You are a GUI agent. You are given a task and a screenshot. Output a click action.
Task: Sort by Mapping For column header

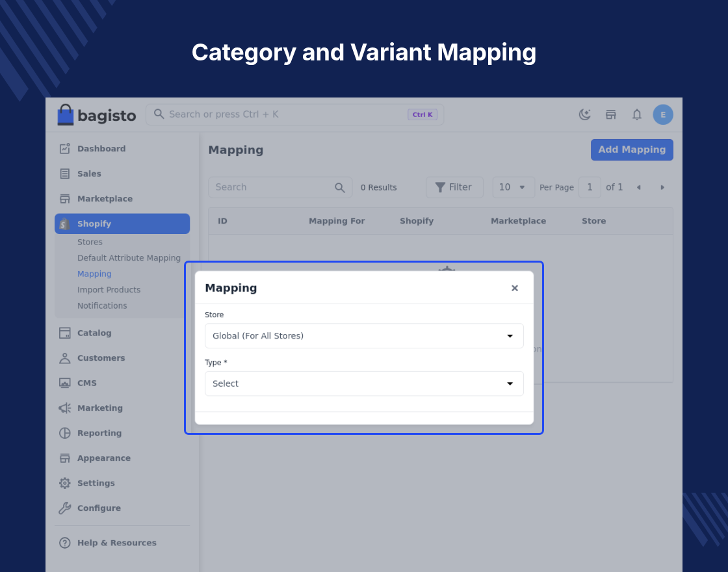(x=337, y=221)
